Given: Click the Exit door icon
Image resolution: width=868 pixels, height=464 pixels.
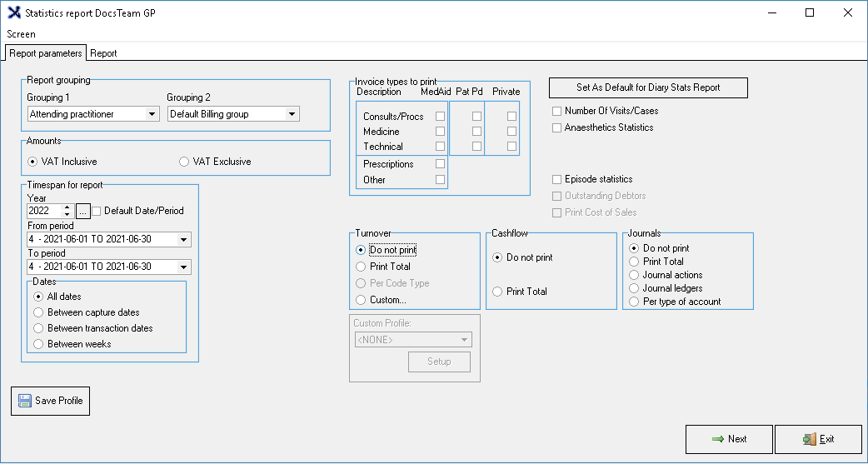Looking at the screenshot, I should (808, 439).
